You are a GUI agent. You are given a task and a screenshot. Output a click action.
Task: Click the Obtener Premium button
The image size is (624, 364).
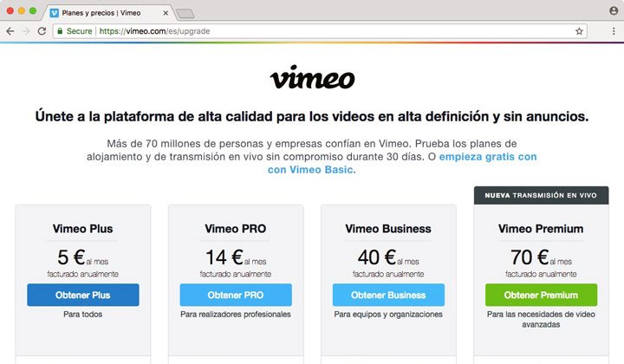(541, 295)
